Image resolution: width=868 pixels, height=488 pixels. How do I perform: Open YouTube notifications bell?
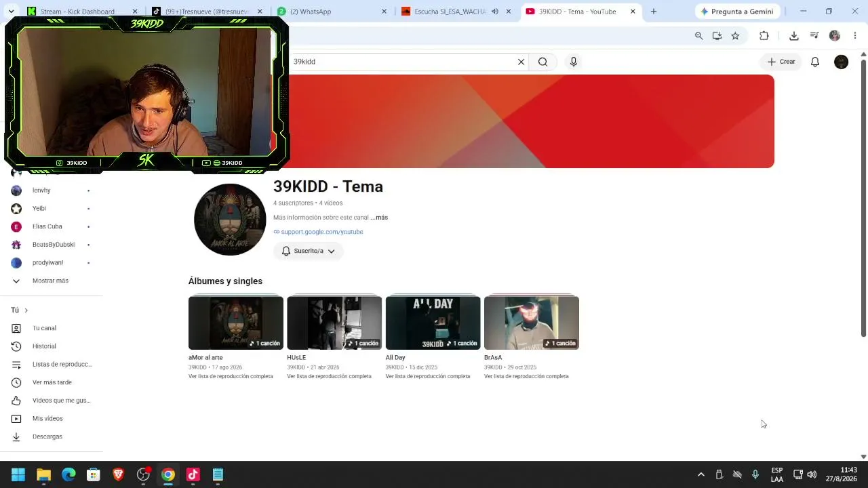(815, 62)
